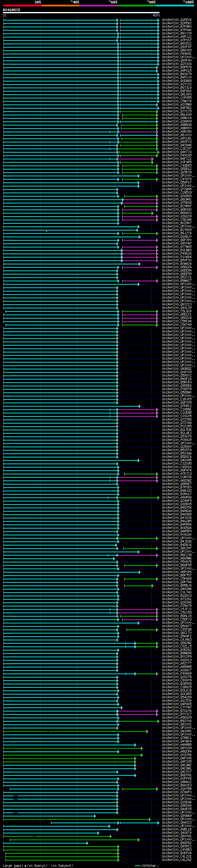
Task: Click the orange ~40% identity legend segment
Action: click(60, 6)
